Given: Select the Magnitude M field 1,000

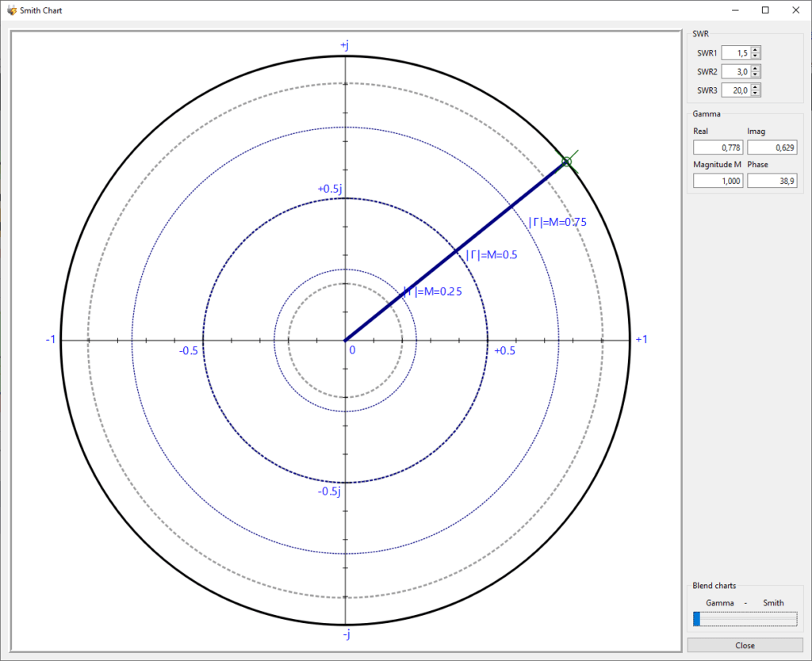Looking at the screenshot, I should 718,181.
